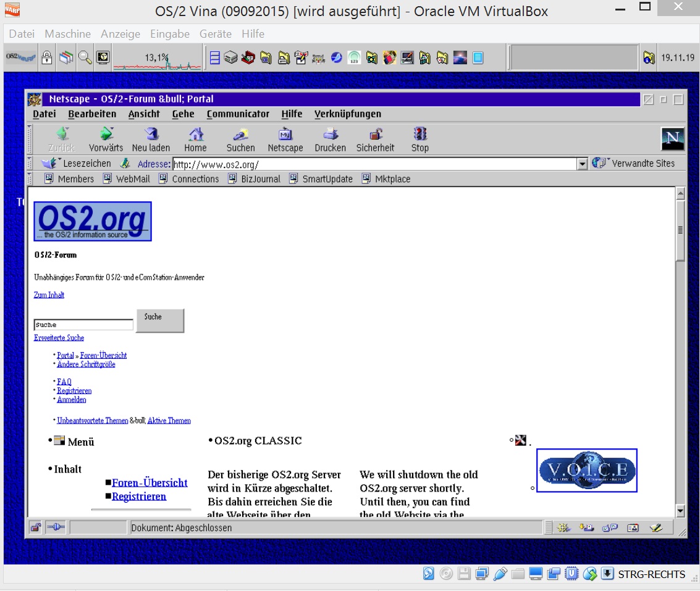Screen dimensions: 700x591
Task: Click the Aktive Themen link
Action: [x=169, y=421]
